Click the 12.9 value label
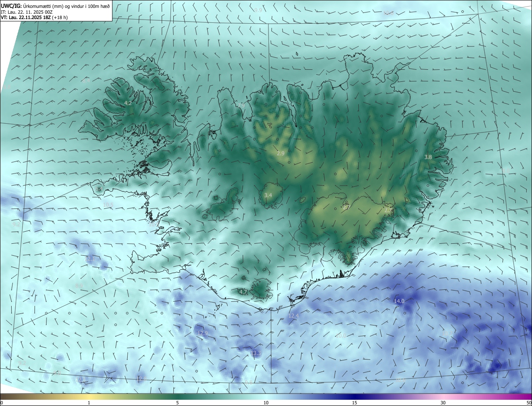The image size is (532, 406). point(202,333)
